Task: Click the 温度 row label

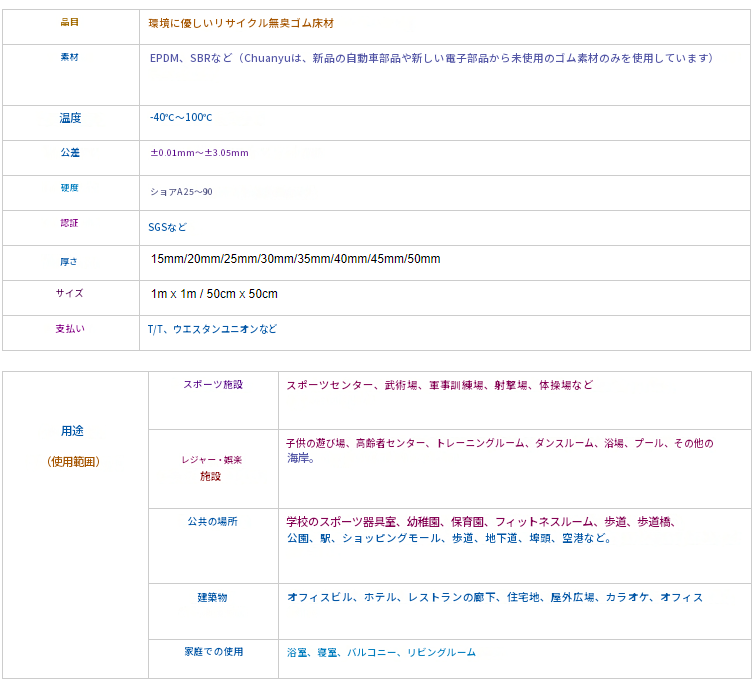Action: [70, 118]
